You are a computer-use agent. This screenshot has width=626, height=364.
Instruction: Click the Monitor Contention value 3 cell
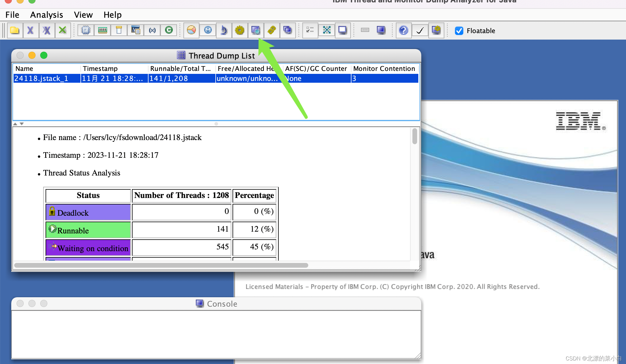point(385,78)
